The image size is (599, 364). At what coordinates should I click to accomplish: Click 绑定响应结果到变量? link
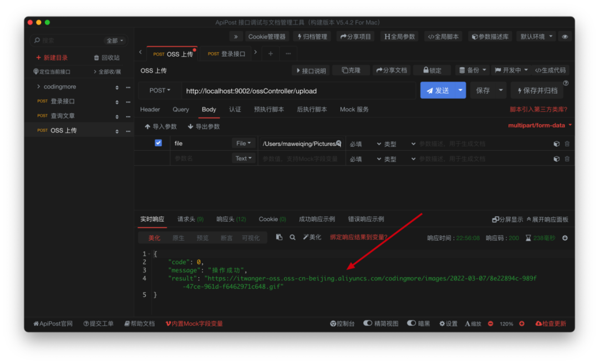coord(359,237)
